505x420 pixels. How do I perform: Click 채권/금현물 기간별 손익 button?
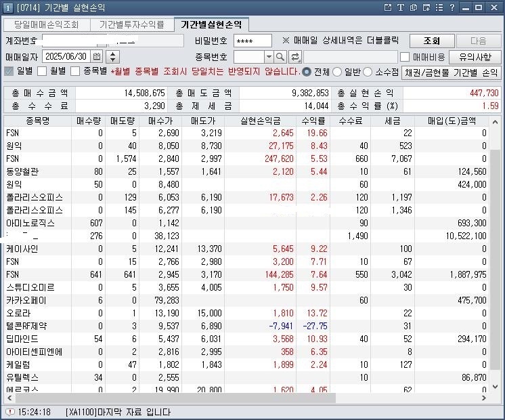click(452, 72)
